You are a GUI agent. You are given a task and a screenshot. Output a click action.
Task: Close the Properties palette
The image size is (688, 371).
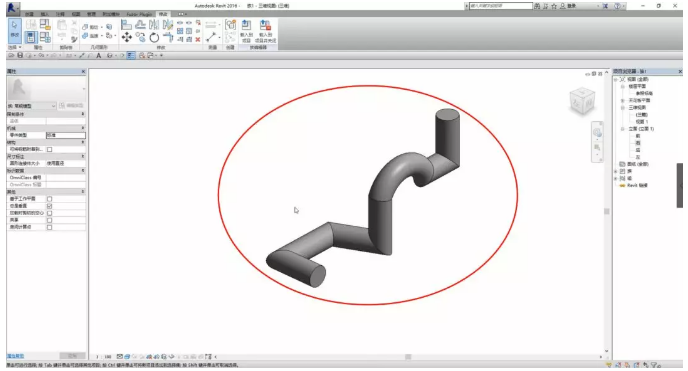pos(83,71)
